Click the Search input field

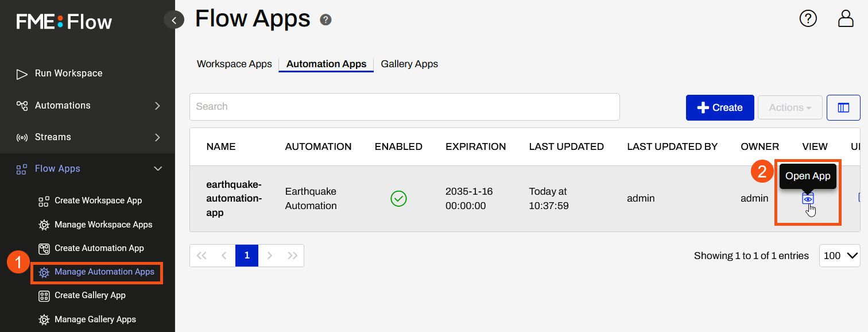click(404, 107)
